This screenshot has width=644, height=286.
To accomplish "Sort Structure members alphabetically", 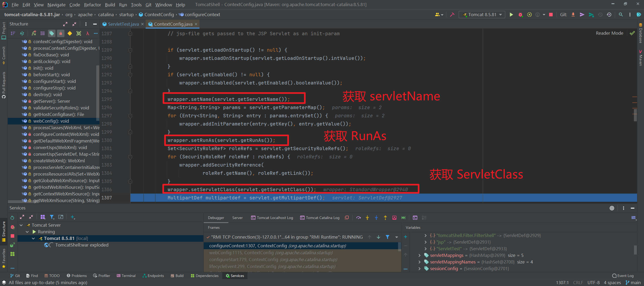I will [22, 33].
